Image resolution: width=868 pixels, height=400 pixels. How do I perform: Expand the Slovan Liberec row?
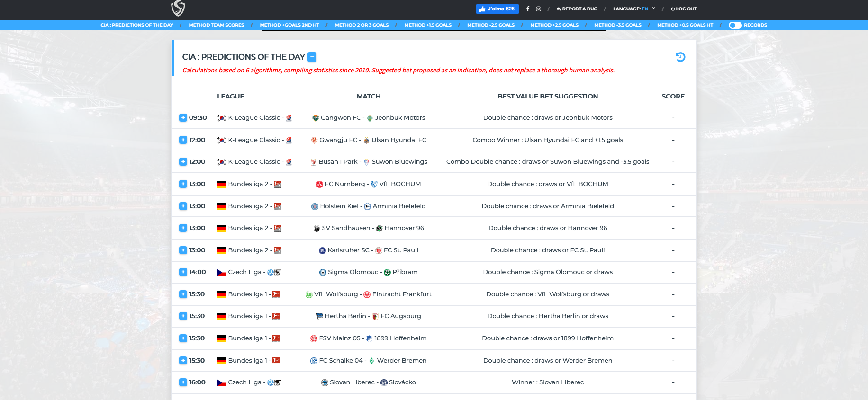click(183, 382)
